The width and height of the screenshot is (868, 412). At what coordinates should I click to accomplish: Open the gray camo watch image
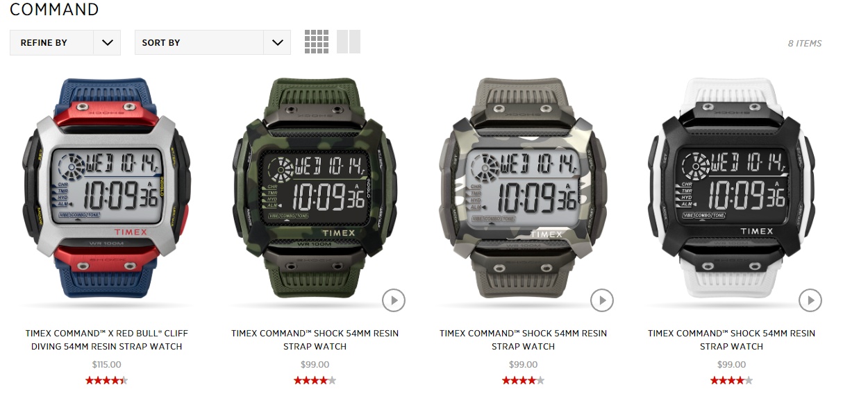(x=523, y=188)
